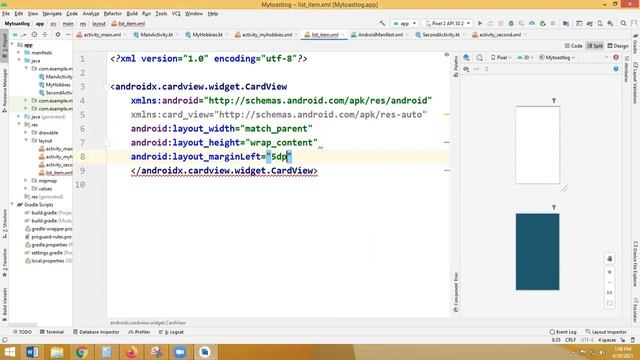
Task: Click the Make Project hammer icon
Action: pyautogui.click(x=382, y=24)
